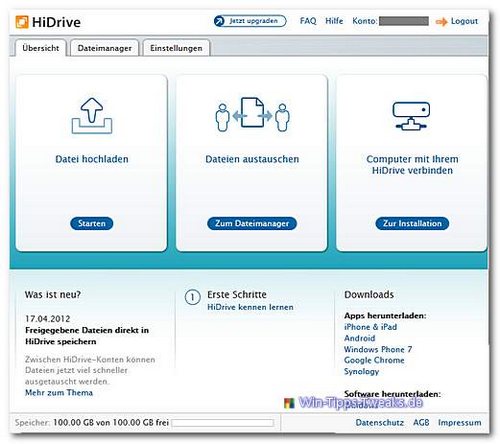Click the network computer connection icon
Screen dimensions: 500x444
tap(411, 116)
